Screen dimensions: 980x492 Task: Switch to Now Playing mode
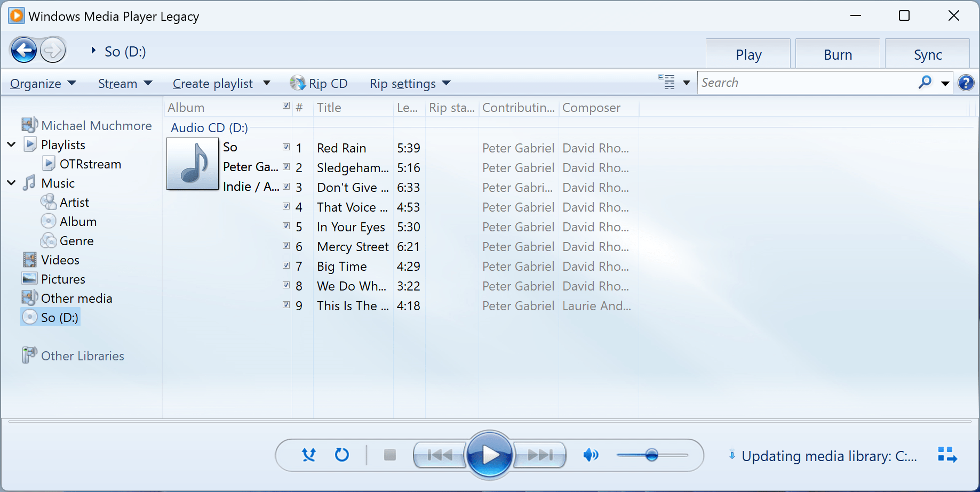pos(947,455)
